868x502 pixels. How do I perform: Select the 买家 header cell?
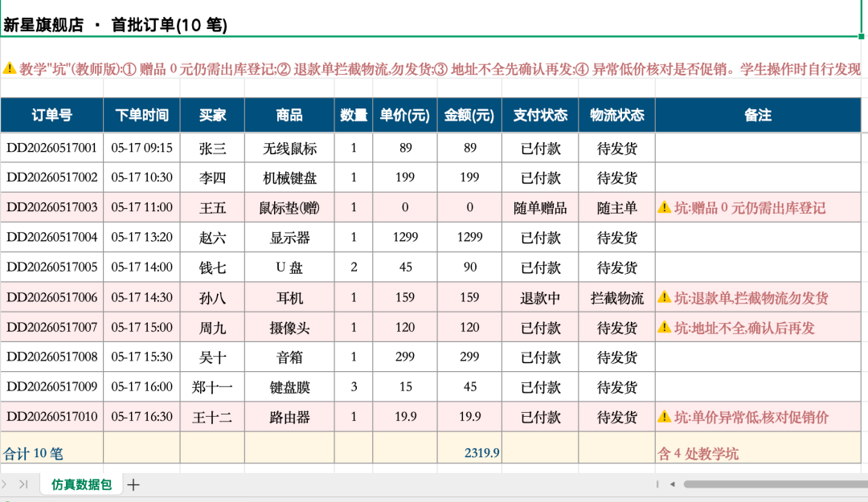[x=212, y=115]
